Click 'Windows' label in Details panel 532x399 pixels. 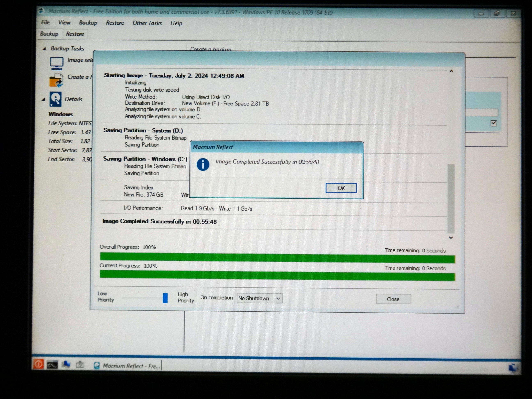coord(60,114)
